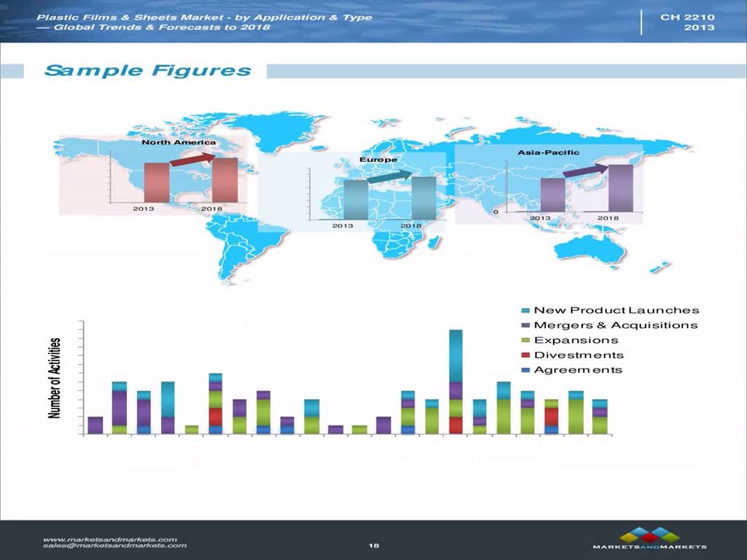Select the 'Expansions' legend label
The width and height of the screenshot is (747, 560).
tap(576, 341)
